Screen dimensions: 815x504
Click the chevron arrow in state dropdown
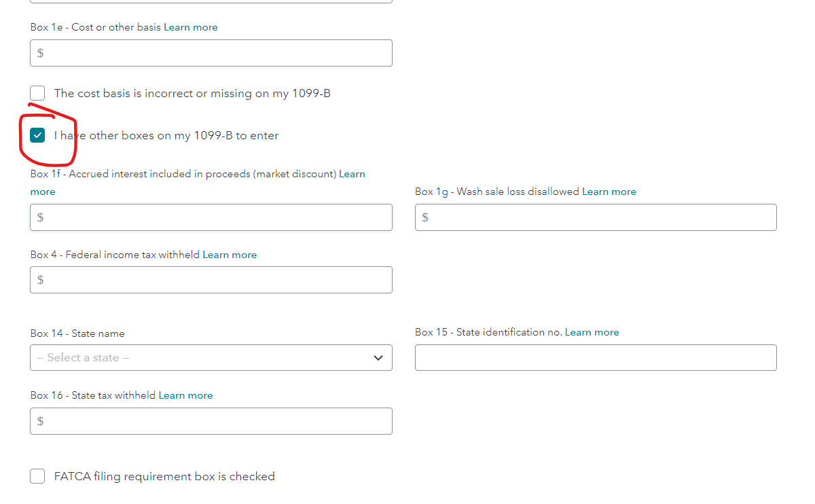(x=378, y=358)
